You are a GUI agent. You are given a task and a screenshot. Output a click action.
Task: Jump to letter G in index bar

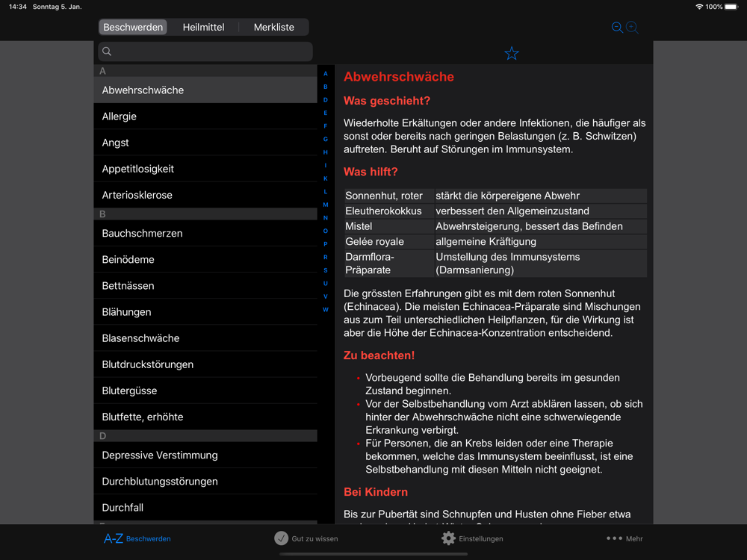[x=326, y=139]
